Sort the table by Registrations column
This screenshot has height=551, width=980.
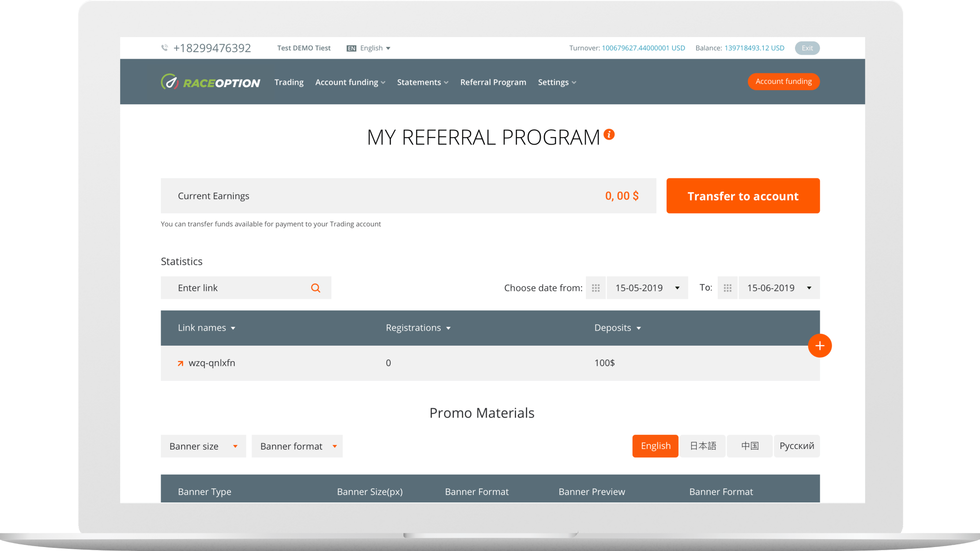coord(418,328)
